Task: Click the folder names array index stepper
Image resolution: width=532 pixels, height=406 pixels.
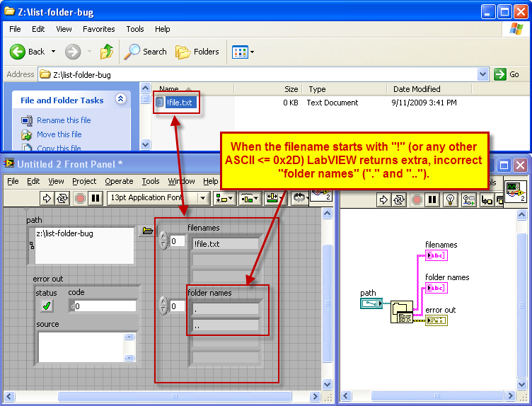Action: click(163, 306)
